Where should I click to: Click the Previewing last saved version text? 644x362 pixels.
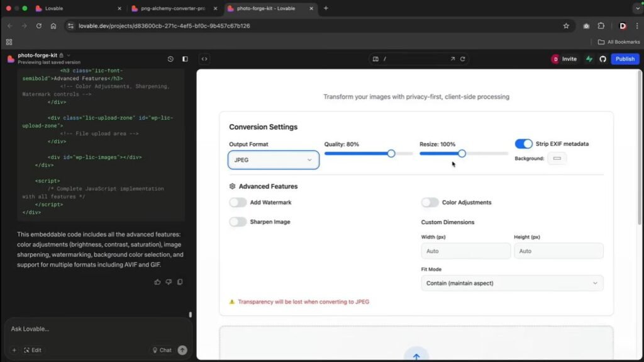(49, 62)
